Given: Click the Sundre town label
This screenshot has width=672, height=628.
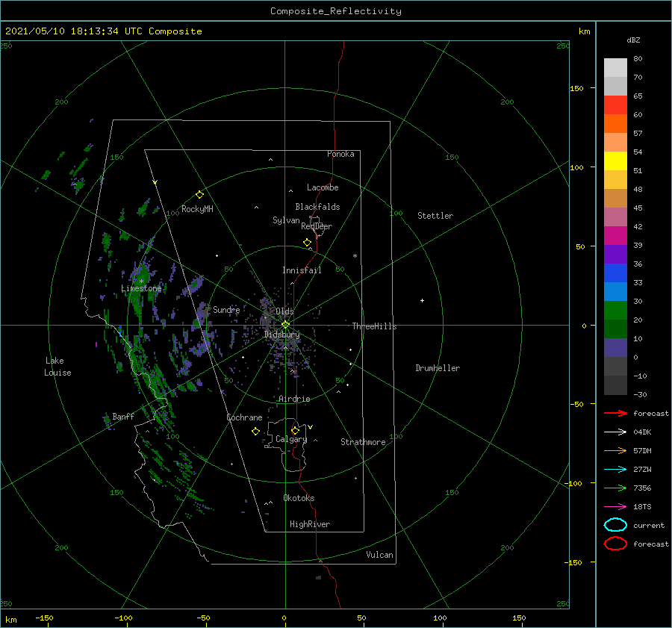Looking at the screenshot, I should coord(226,309).
